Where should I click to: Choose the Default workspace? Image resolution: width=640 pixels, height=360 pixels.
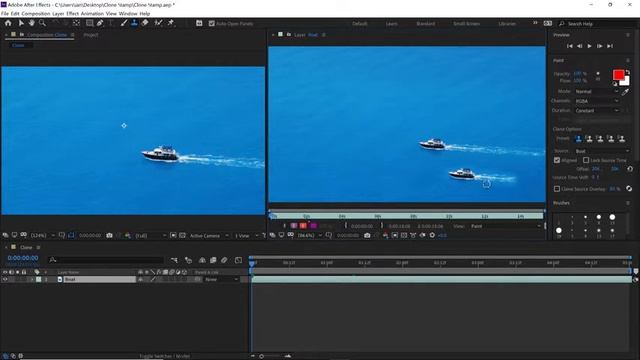pos(360,24)
